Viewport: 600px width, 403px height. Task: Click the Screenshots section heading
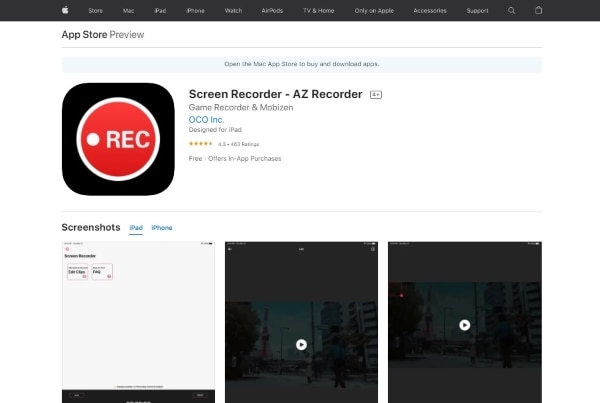pos(91,227)
